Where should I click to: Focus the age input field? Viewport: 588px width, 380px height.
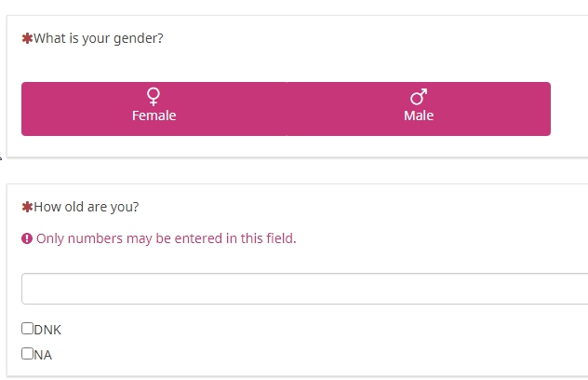[304, 289]
